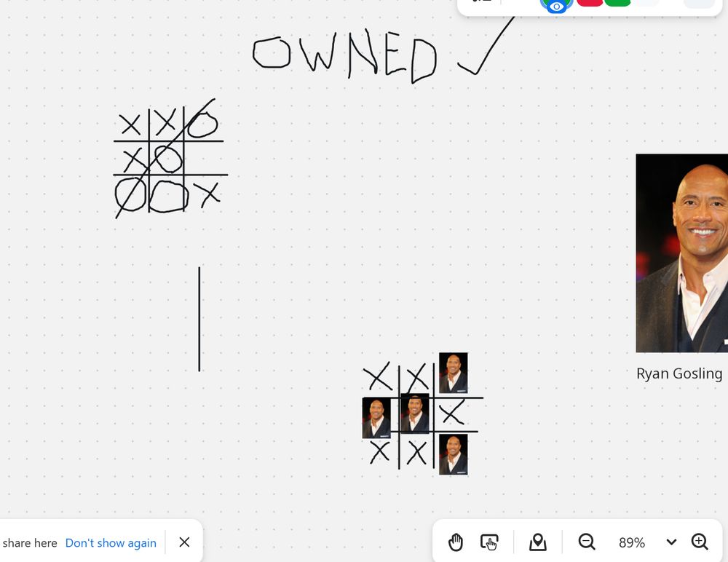Screen dimensions: 728x562
Task: Dismiss the share here tooltip with the X
Action: click(184, 542)
